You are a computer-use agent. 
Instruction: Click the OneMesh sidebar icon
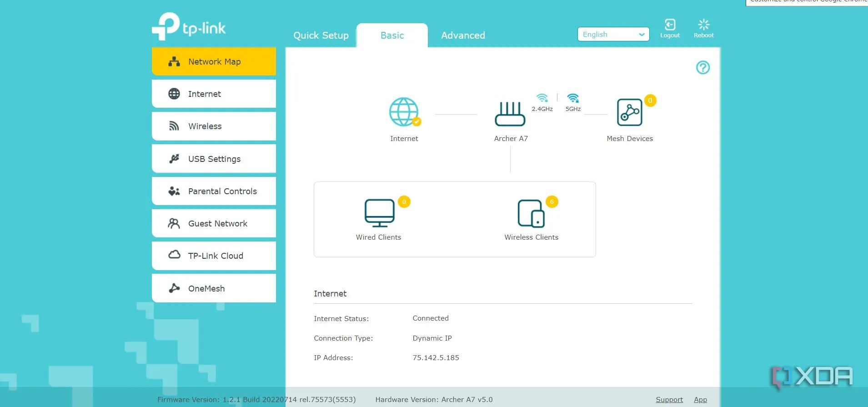[174, 288]
